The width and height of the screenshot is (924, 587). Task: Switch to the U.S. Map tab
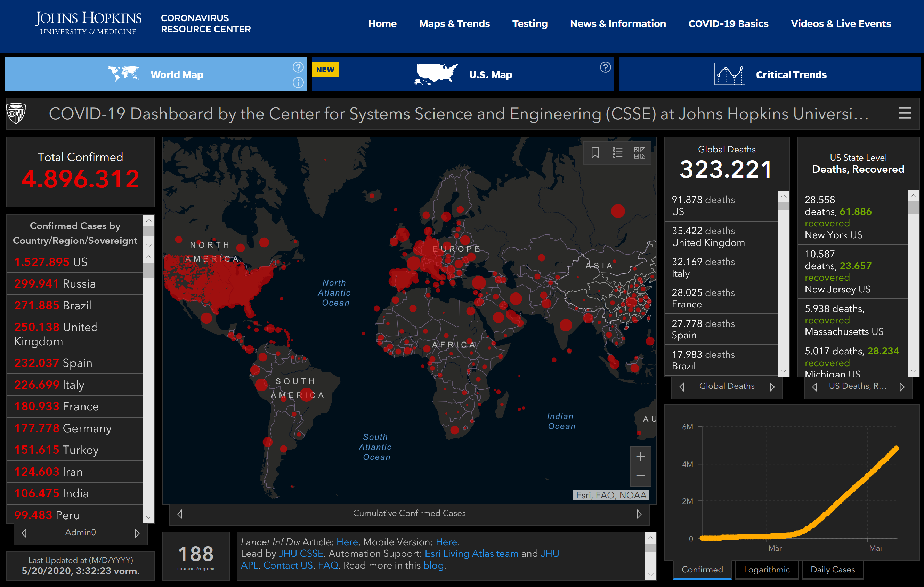(x=463, y=74)
